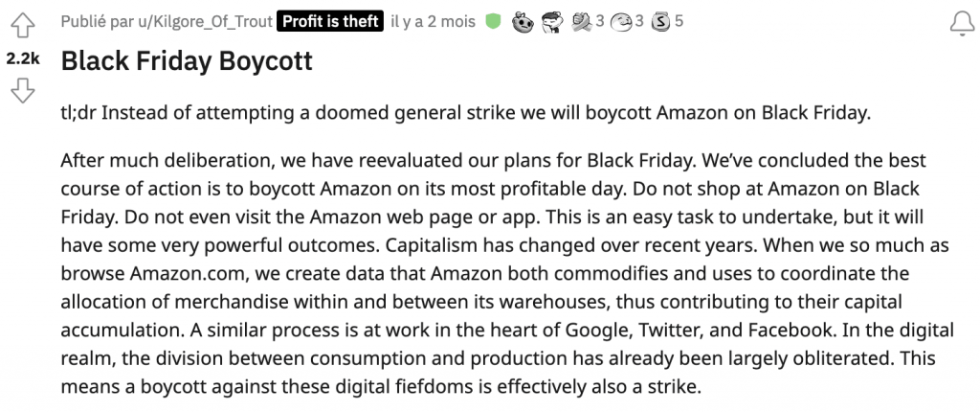Open the "Black Friday Boycott" post title
This screenshot has height=412, width=980.
(x=187, y=60)
